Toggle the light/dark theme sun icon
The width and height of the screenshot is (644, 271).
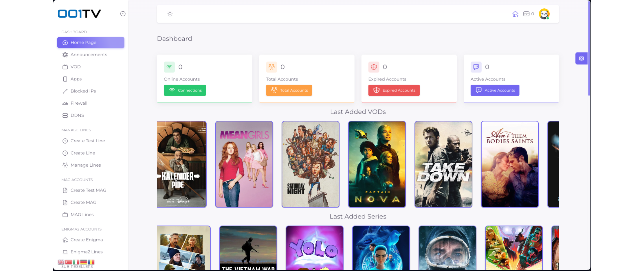170,14
